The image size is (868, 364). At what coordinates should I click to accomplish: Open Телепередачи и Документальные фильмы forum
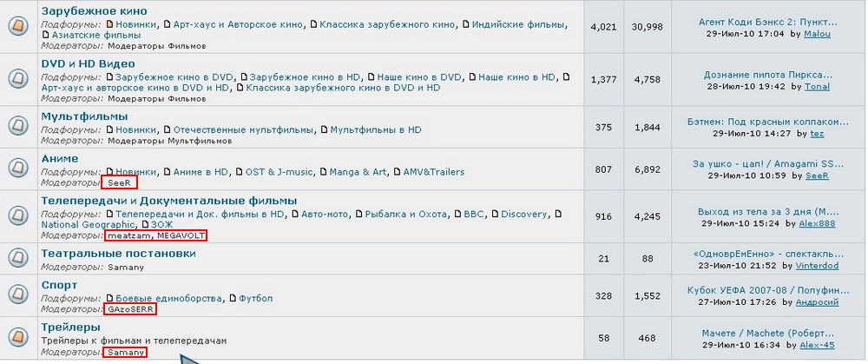pyautogui.click(x=169, y=201)
